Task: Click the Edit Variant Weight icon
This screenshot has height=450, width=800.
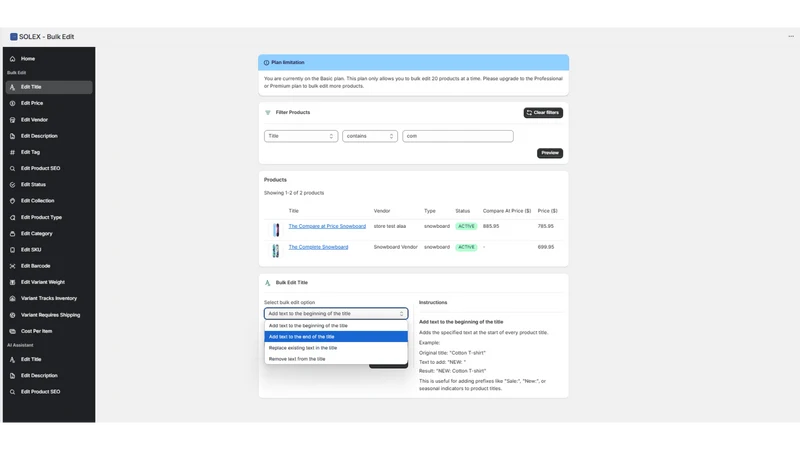Action: point(12,282)
